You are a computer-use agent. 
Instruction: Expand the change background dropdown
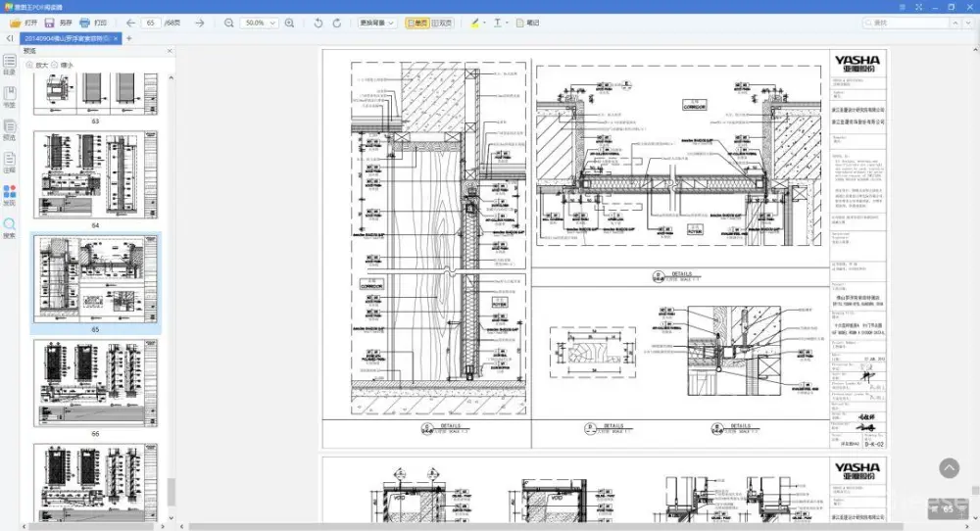377,22
